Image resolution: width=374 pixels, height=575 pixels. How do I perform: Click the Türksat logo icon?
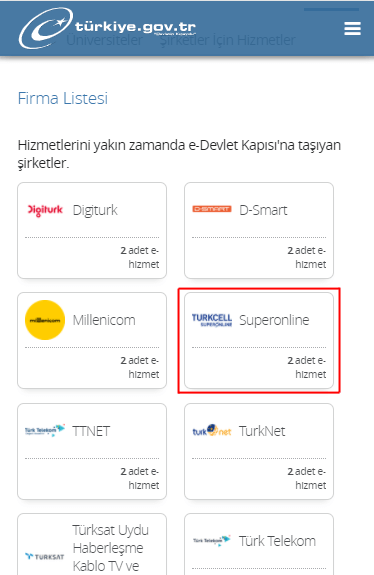click(45, 557)
